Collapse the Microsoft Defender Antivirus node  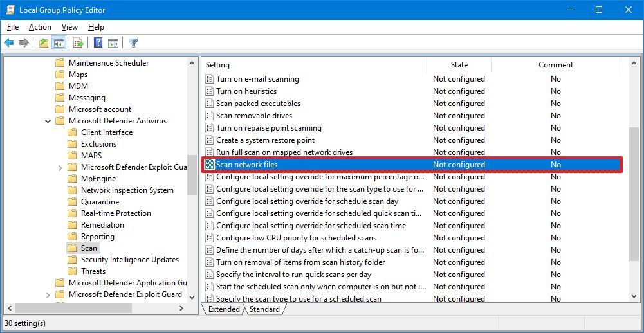point(48,121)
